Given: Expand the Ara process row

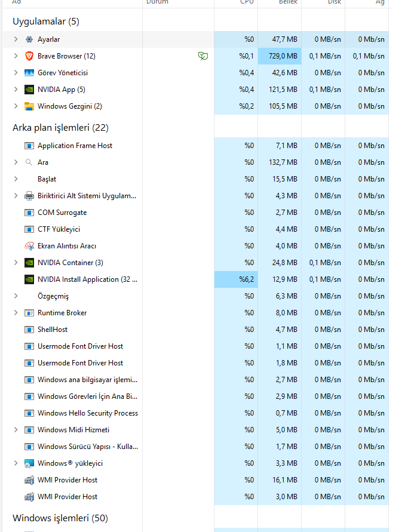Looking at the screenshot, I should pos(16,162).
